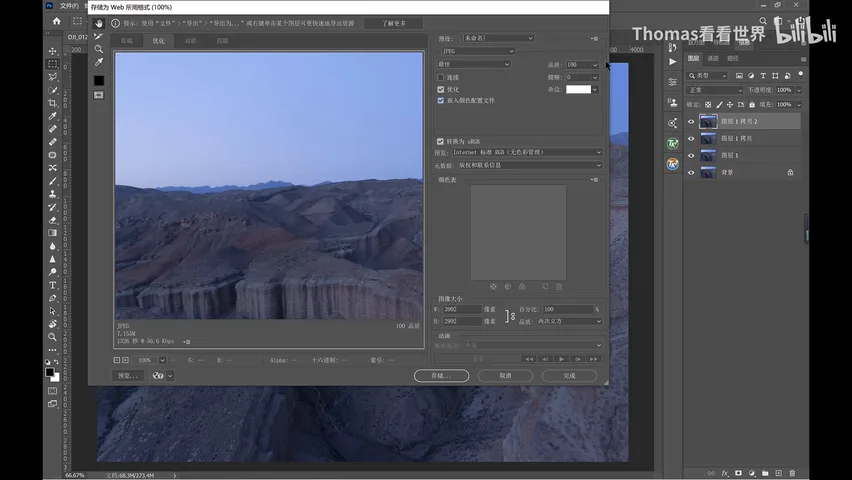852x480 pixels.
Task: Click the 完成 done button
Action: (569, 376)
